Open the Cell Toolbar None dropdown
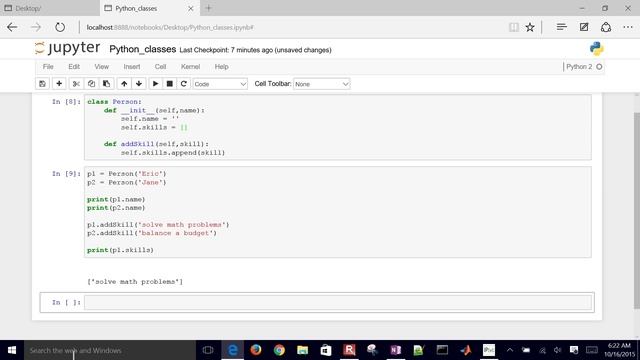Image resolution: width=640 pixels, height=360 pixels. tap(322, 84)
